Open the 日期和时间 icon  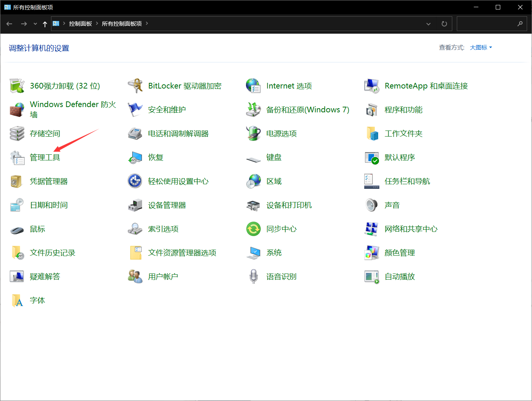(x=17, y=205)
